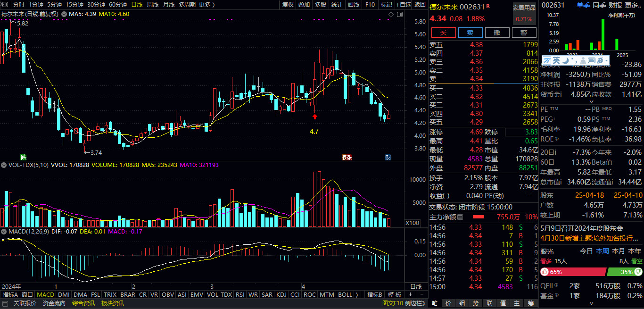Toggle 同季 same-quarter view

(x=599, y=5)
